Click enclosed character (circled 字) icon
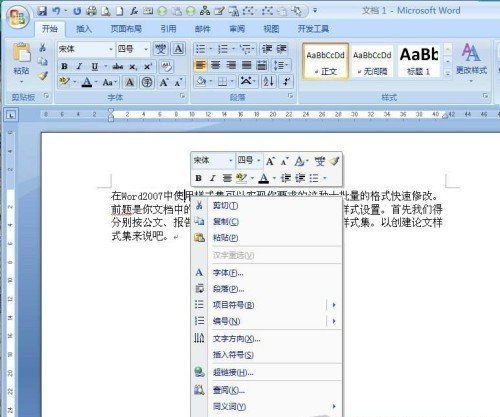500x417 pixels. (147, 82)
